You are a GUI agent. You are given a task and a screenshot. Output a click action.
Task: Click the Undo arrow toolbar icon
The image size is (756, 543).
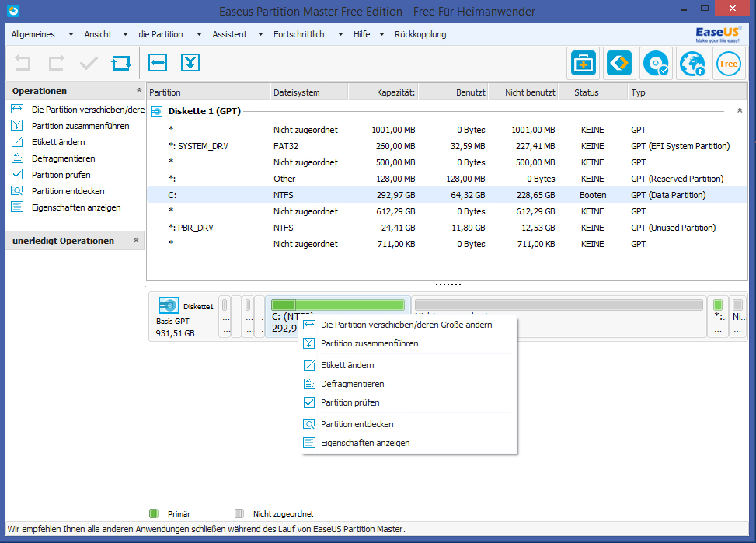click(x=23, y=63)
